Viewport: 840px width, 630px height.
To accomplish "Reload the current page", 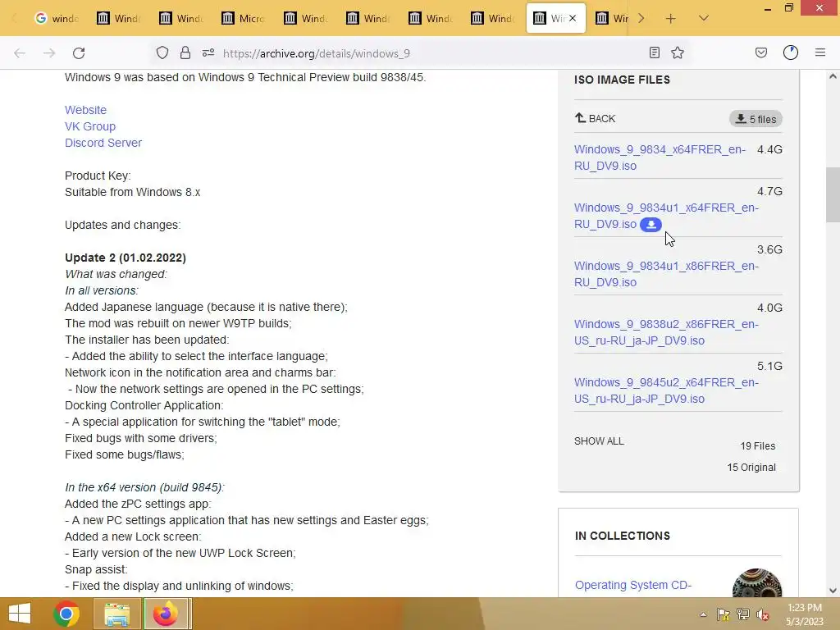I will point(79,53).
